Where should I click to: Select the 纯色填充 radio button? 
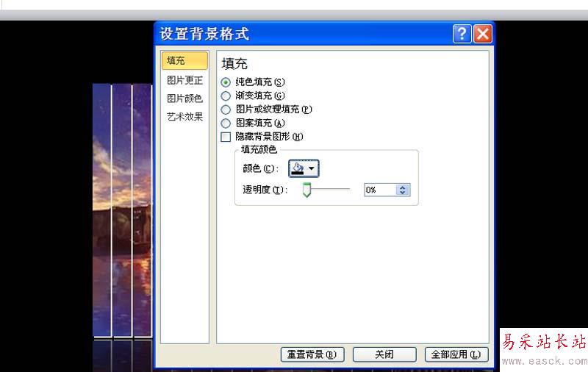click(x=226, y=82)
